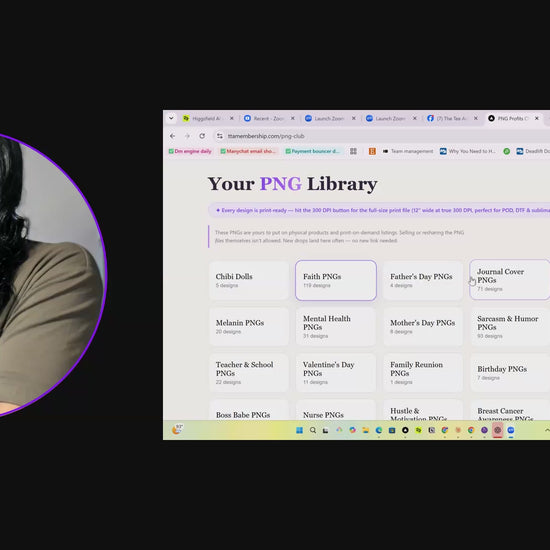Open the Dm engine daily bookmark
This screenshot has width=550, height=550.
coord(190,151)
